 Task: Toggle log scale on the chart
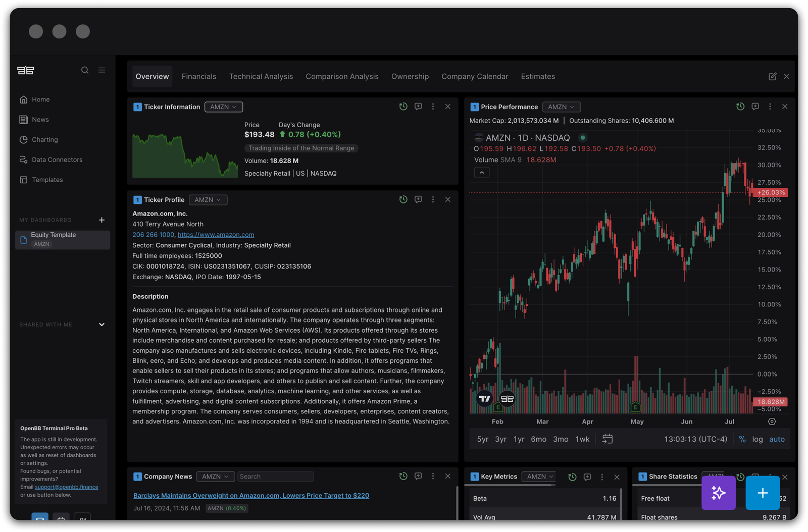pyautogui.click(x=757, y=439)
